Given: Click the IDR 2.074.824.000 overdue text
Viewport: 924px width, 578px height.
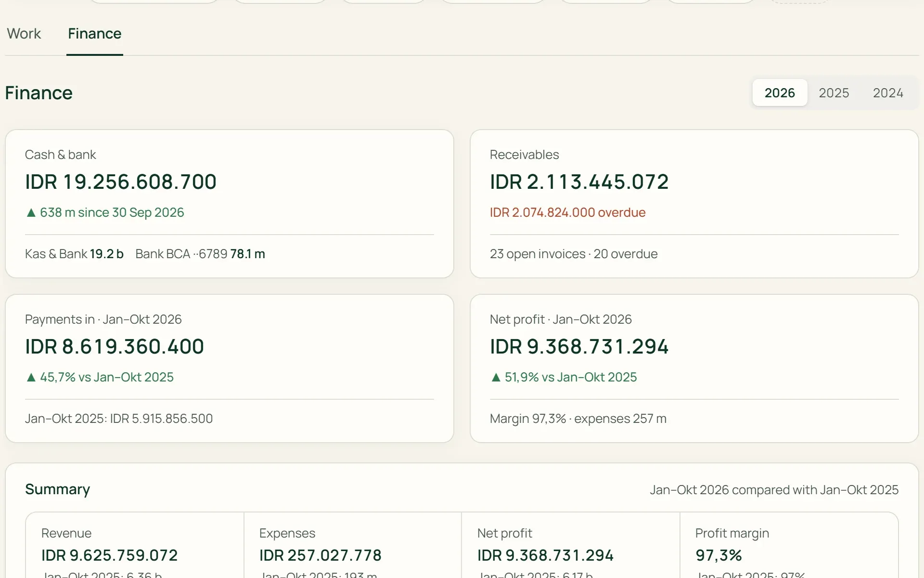Looking at the screenshot, I should click(x=567, y=212).
